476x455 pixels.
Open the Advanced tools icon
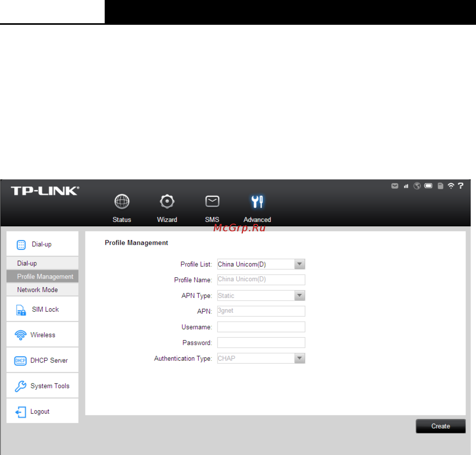(257, 202)
